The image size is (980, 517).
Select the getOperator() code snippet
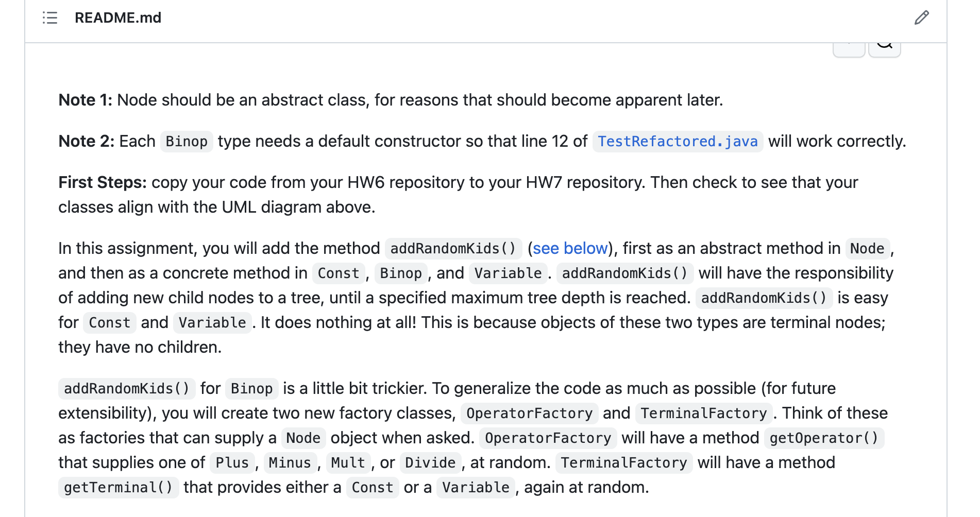coord(824,438)
